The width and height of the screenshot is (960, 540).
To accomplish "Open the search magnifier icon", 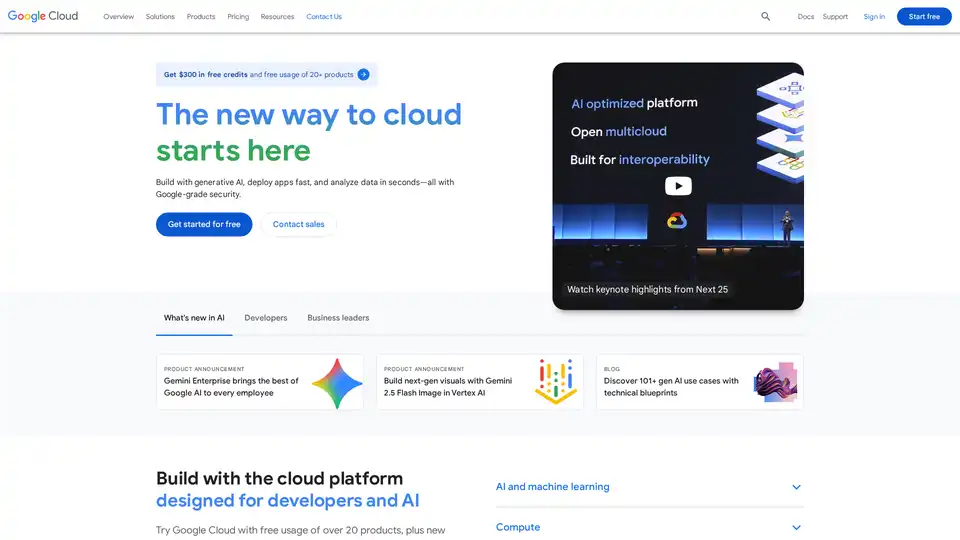I will (766, 17).
